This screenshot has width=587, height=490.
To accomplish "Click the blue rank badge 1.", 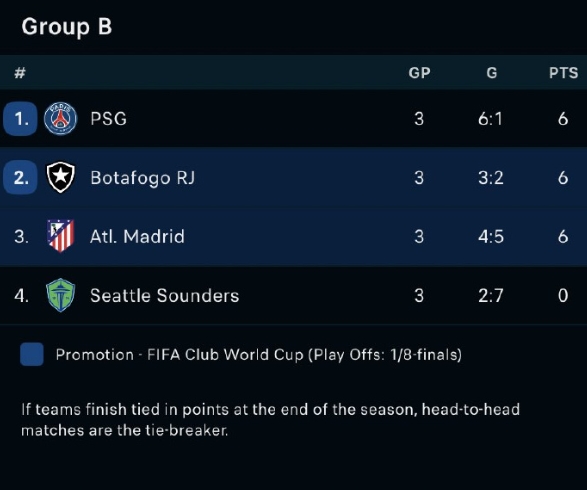I will pos(20,119).
